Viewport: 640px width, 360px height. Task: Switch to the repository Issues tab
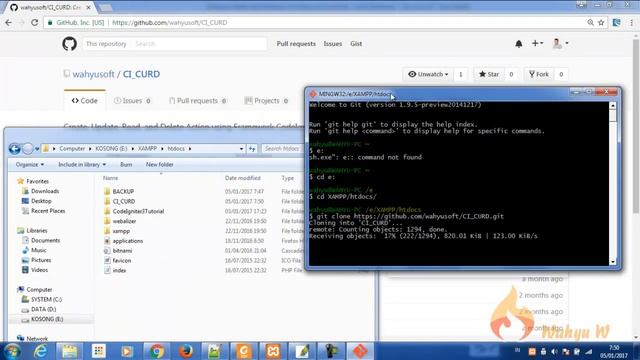click(132, 100)
